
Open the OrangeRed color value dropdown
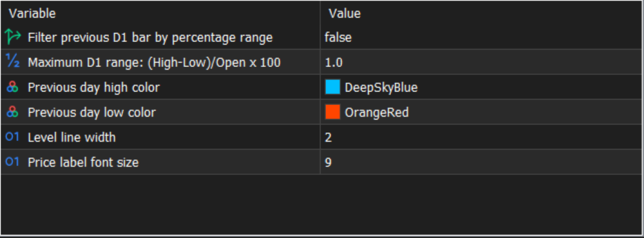coord(481,112)
